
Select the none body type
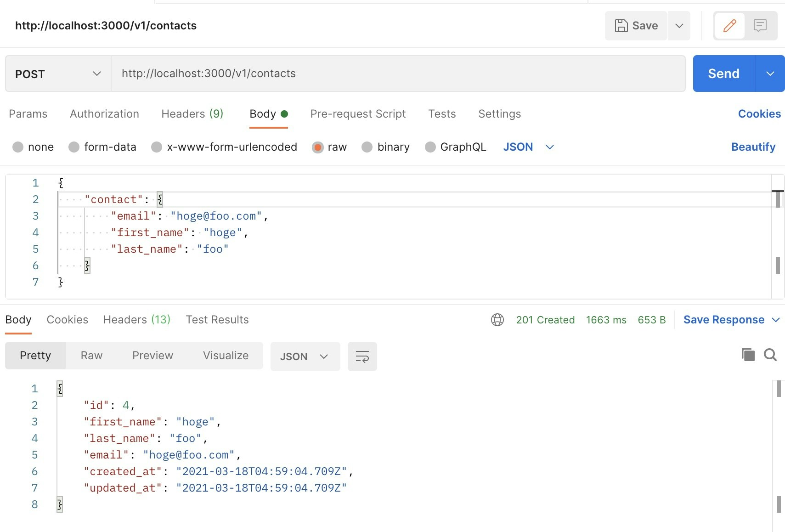tap(18, 147)
